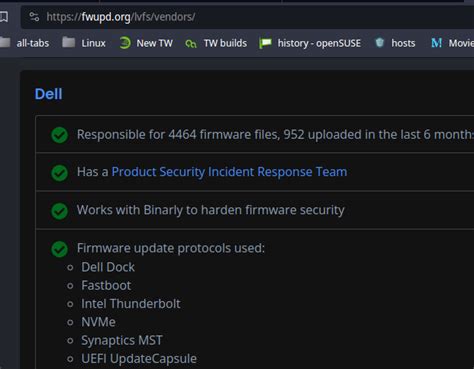
Task: Open the TW builds bookmark
Action: [216, 43]
